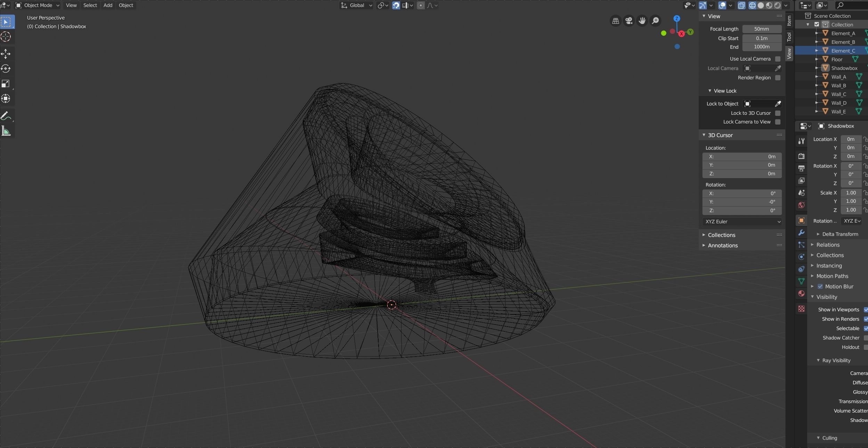Open the Material properties tab
The width and height of the screenshot is (868, 448).
click(801, 293)
